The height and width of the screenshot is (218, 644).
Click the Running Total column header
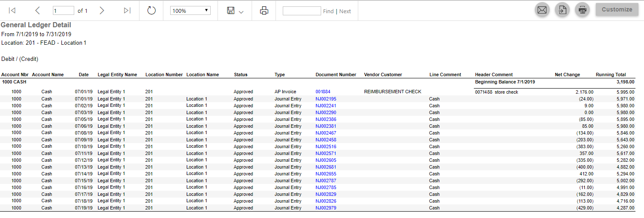pos(611,75)
